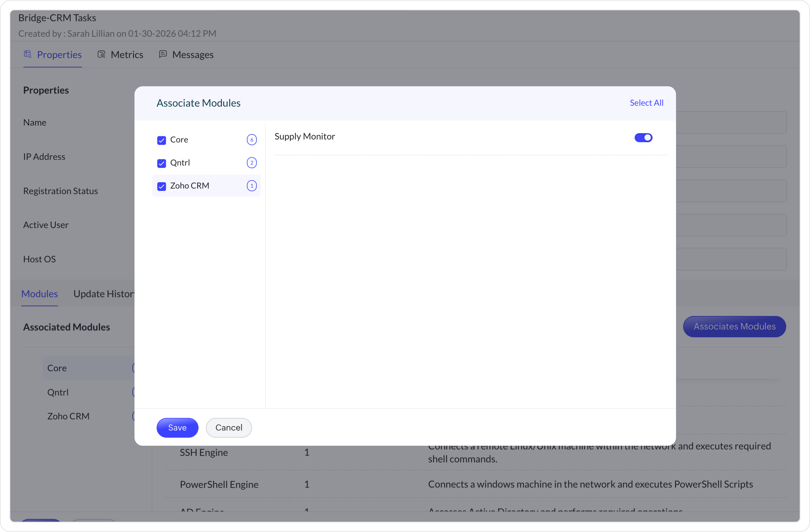This screenshot has height=532, width=810.
Task: Click the Zoho CRM count badge showing 1
Action: click(252, 186)
